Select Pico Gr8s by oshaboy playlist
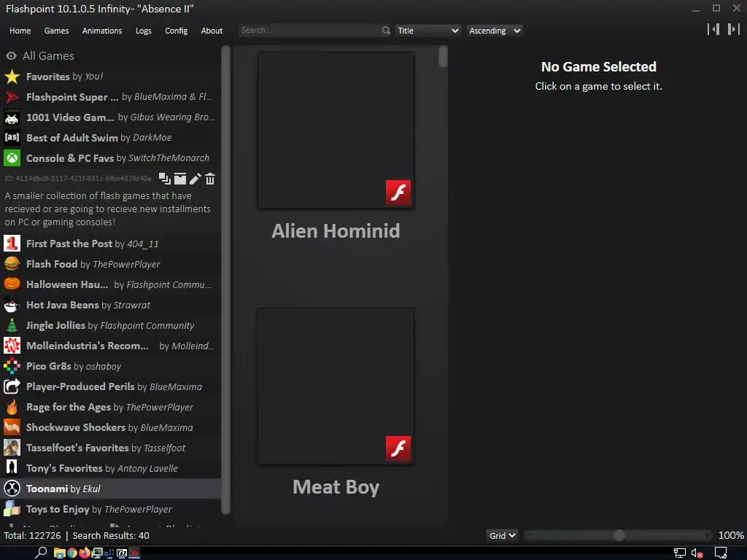 coord(111,366)
